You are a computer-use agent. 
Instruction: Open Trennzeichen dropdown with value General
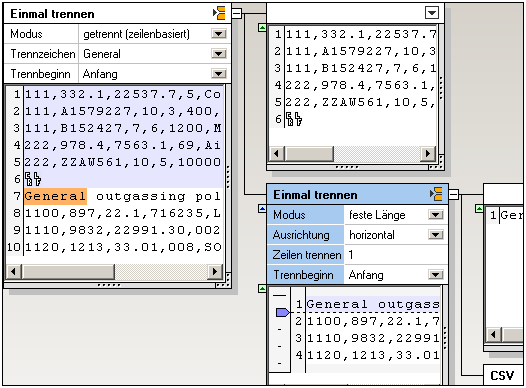click(x=219, y=54)
